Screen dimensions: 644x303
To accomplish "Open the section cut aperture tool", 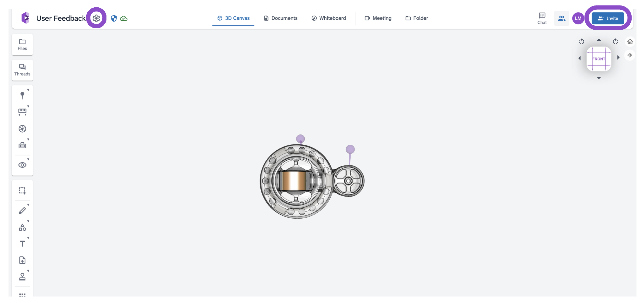I will (22, 128).
